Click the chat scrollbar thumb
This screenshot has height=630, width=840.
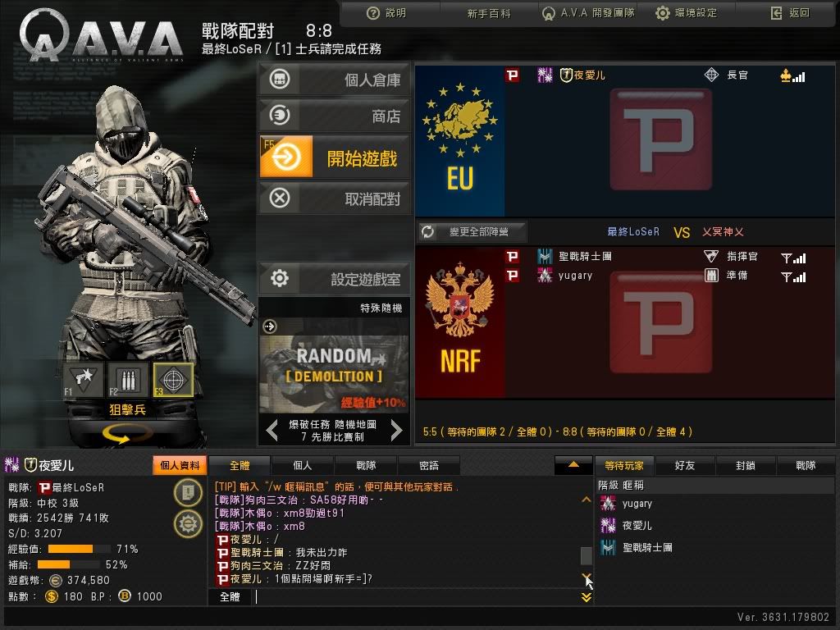587,555
